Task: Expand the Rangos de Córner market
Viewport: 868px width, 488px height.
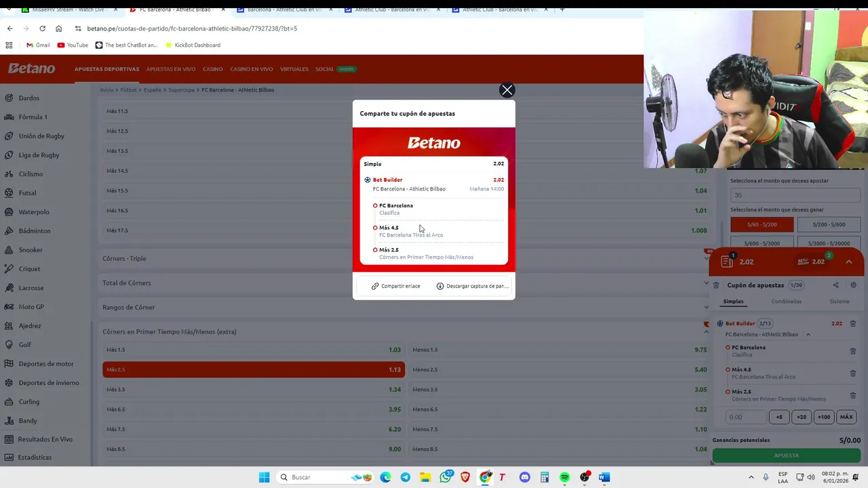Action: 405,307
